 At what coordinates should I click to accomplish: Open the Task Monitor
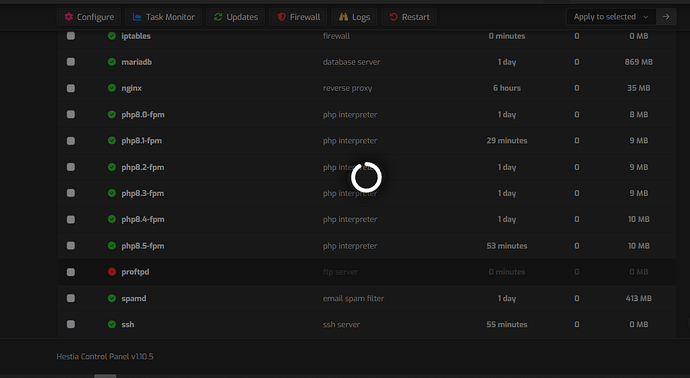(163, 17)
